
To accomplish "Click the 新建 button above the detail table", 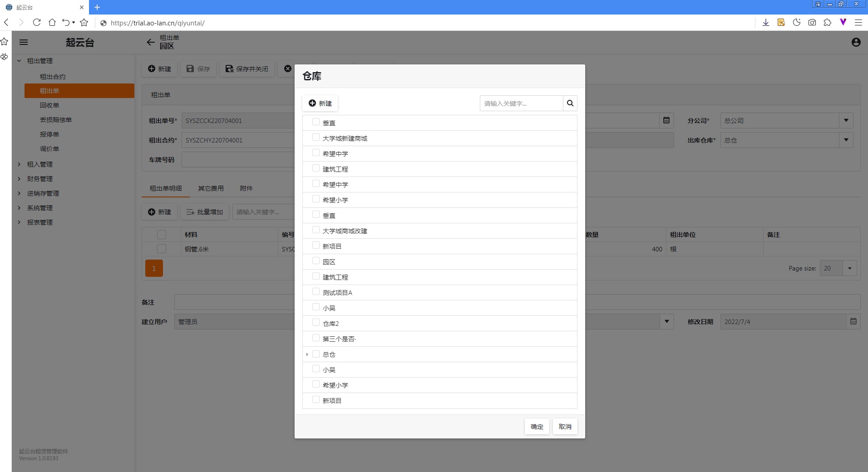I will point(159,212).
